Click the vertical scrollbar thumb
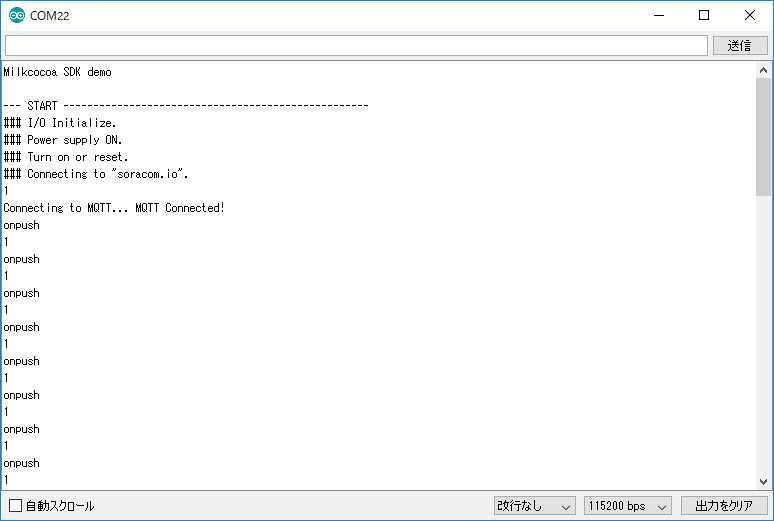This screenshot has width=774, height=521. [x=763, y=137]
